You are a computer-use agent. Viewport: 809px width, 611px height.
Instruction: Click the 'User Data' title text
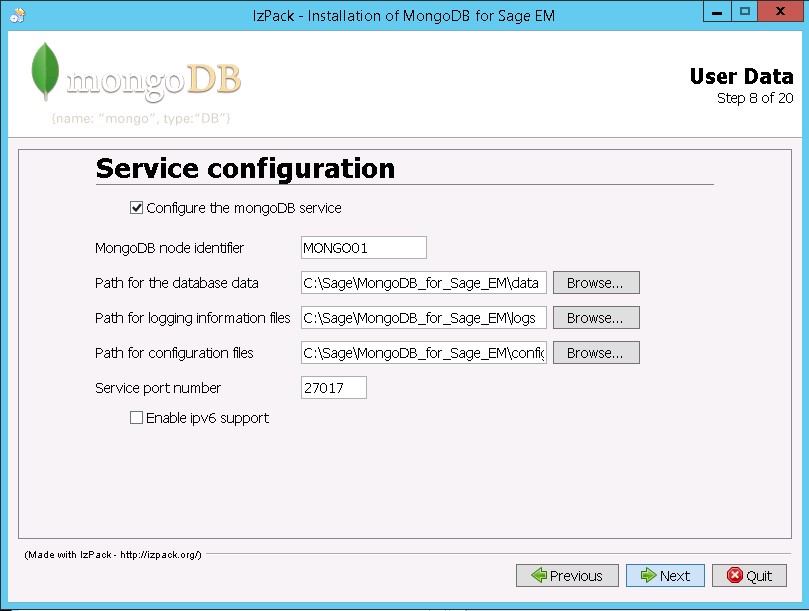click(741, 76)
